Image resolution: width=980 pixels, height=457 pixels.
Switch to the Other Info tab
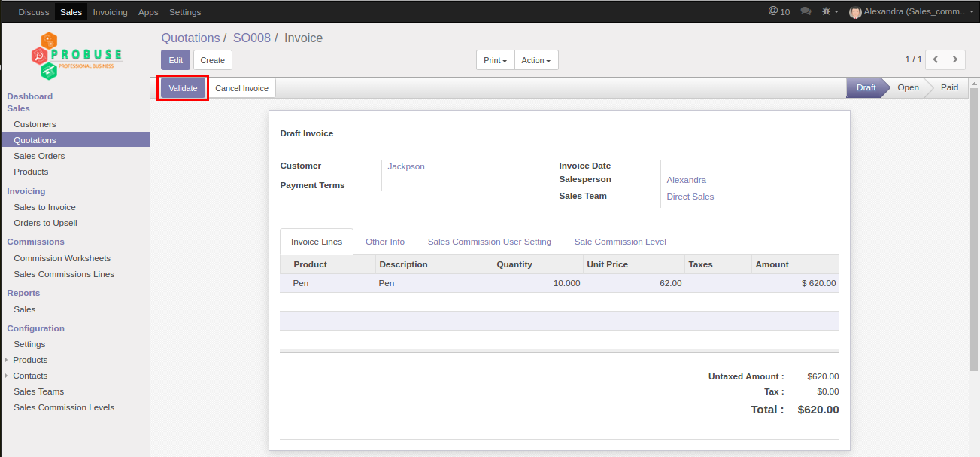click(385, 242)
